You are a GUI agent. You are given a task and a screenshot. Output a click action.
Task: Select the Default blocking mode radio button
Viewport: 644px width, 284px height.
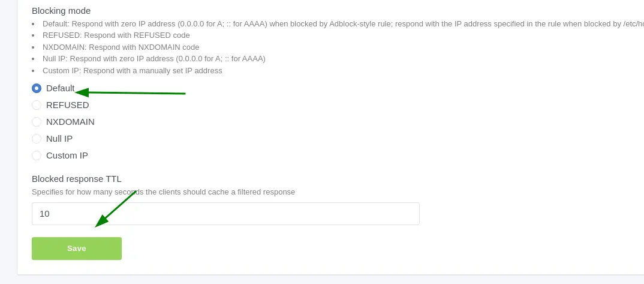(x=37, y=88)
